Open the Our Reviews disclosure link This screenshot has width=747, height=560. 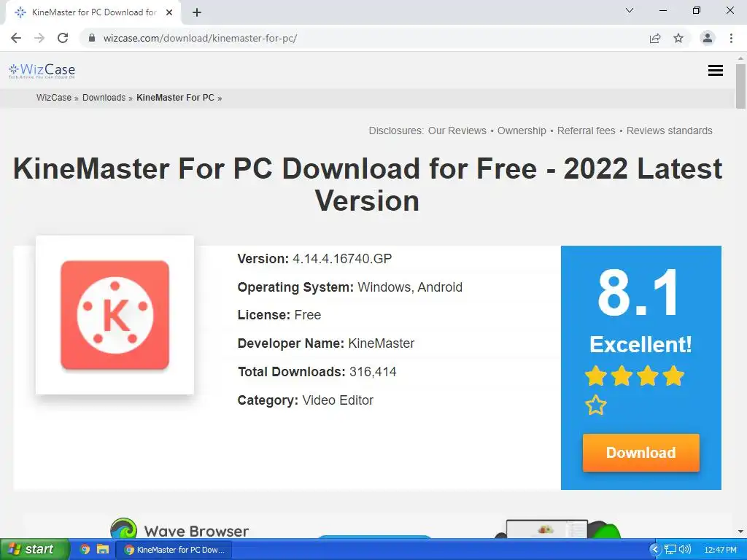(x=457, y=131)
